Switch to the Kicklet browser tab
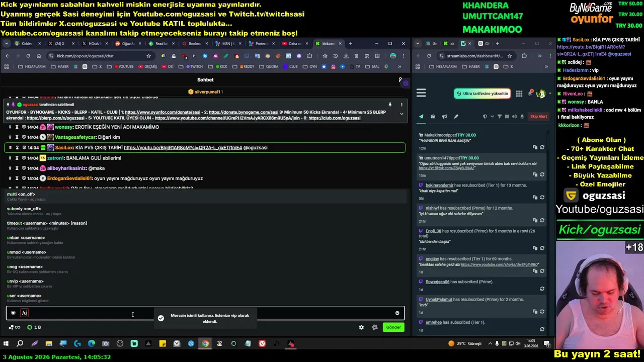 (28, 44)
